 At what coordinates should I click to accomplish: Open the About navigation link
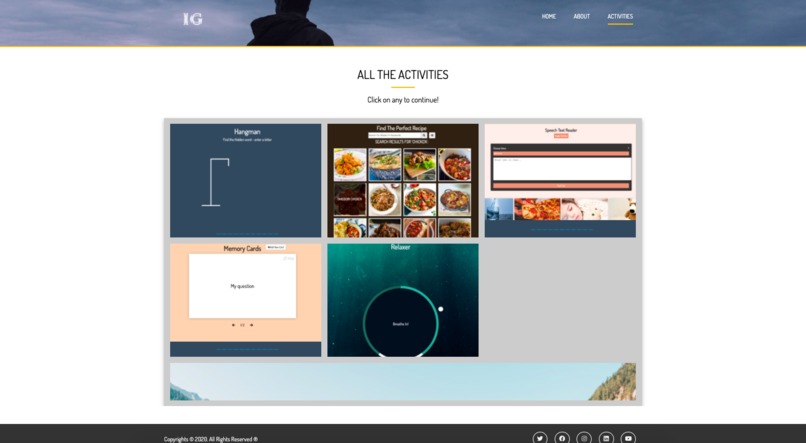tap(581, 16)
